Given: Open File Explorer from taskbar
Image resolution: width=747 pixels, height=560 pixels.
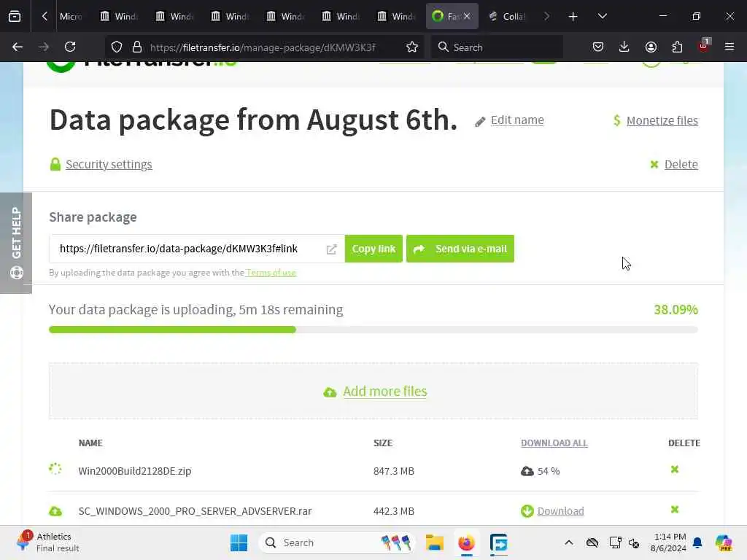Looking at the screenshot, I should coord(435,542).
